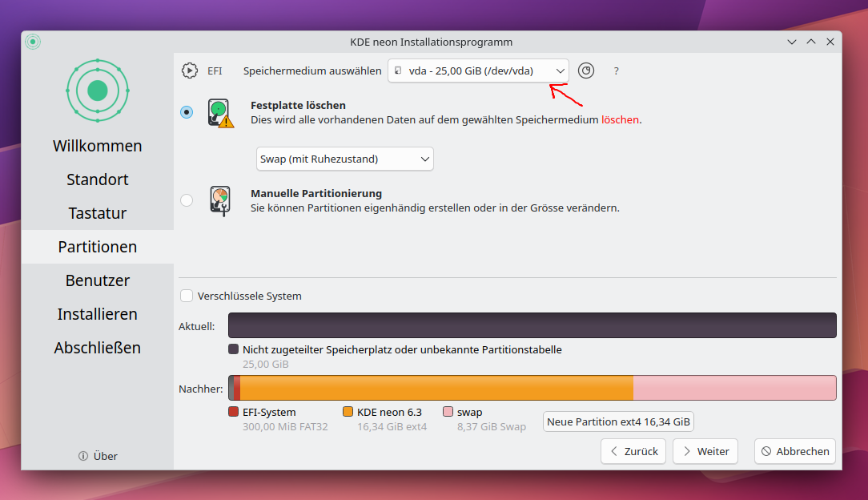
Task: Click the 16,34 GiB ext4 text
Action: (392, 427)
